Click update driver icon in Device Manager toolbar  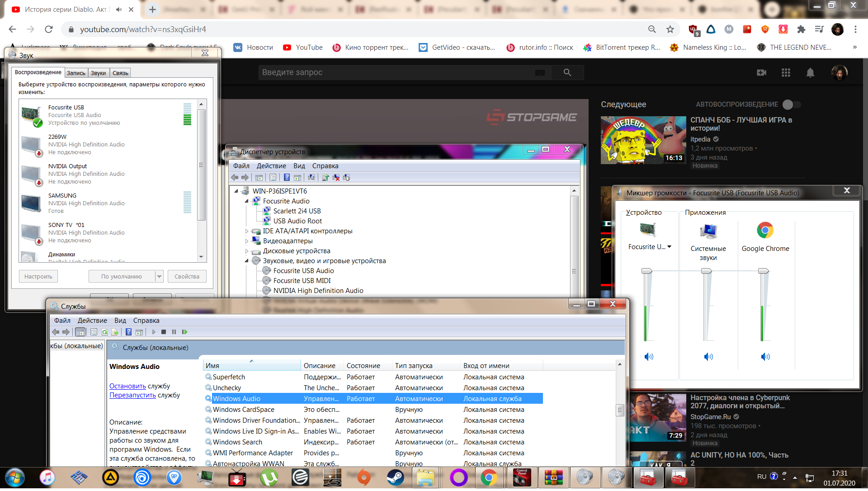tap(325, 177)
